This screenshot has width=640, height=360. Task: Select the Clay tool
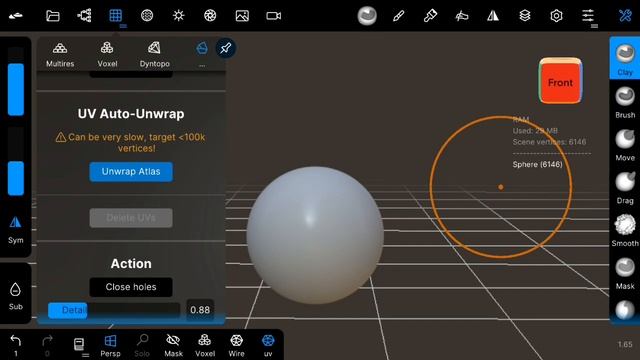point(625,58)
